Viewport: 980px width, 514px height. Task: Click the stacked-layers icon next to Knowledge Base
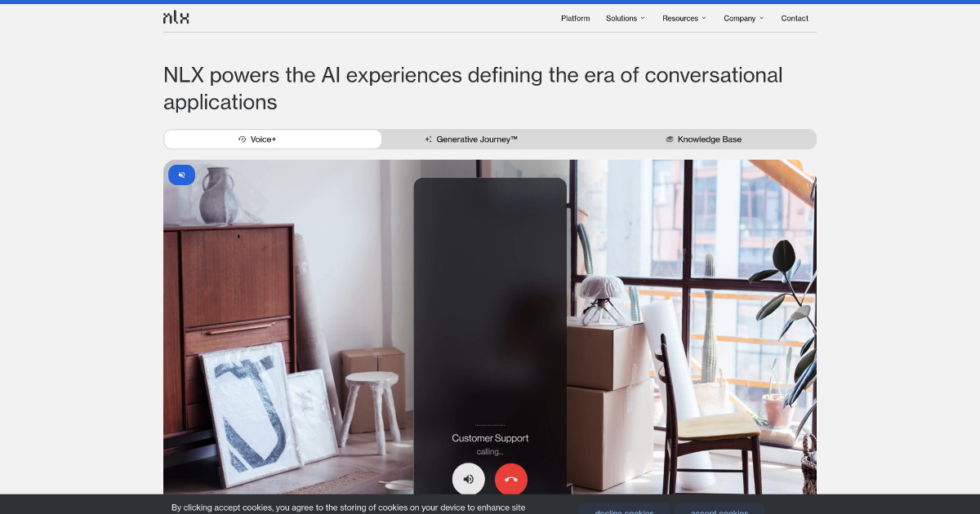pos(670,139)
